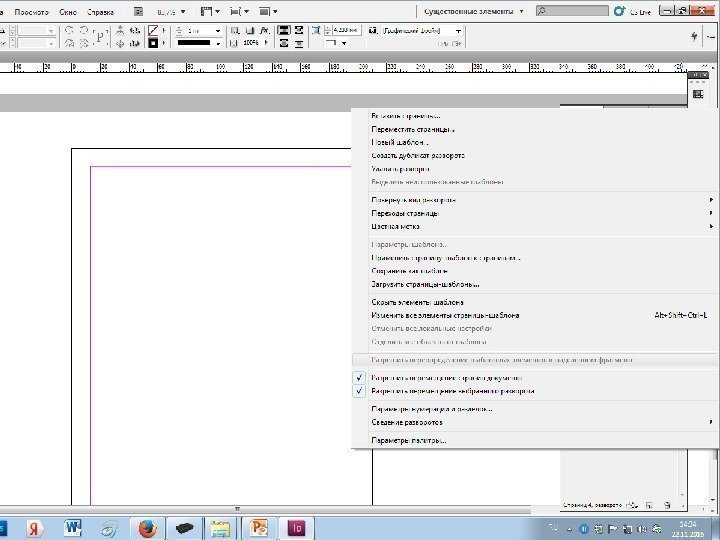Click the system clock 14:04
The width and height of the screenshot is (720, 540).
687,529
